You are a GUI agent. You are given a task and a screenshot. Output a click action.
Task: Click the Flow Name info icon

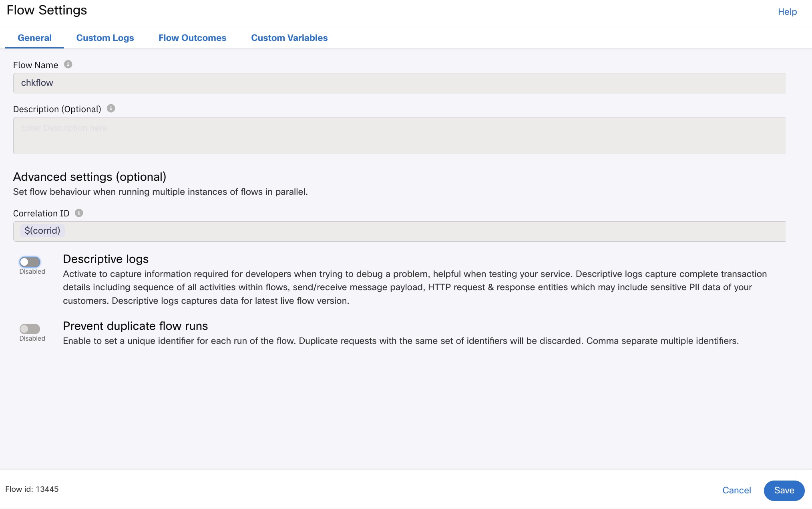(68, 64)
